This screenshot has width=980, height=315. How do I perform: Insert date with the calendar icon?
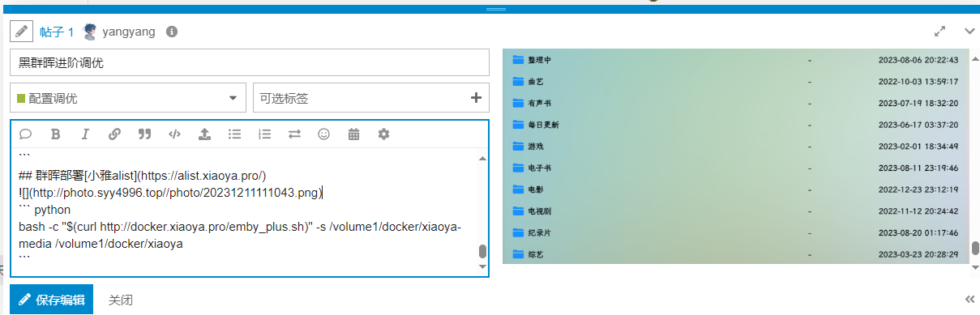[x=353, y=134]
